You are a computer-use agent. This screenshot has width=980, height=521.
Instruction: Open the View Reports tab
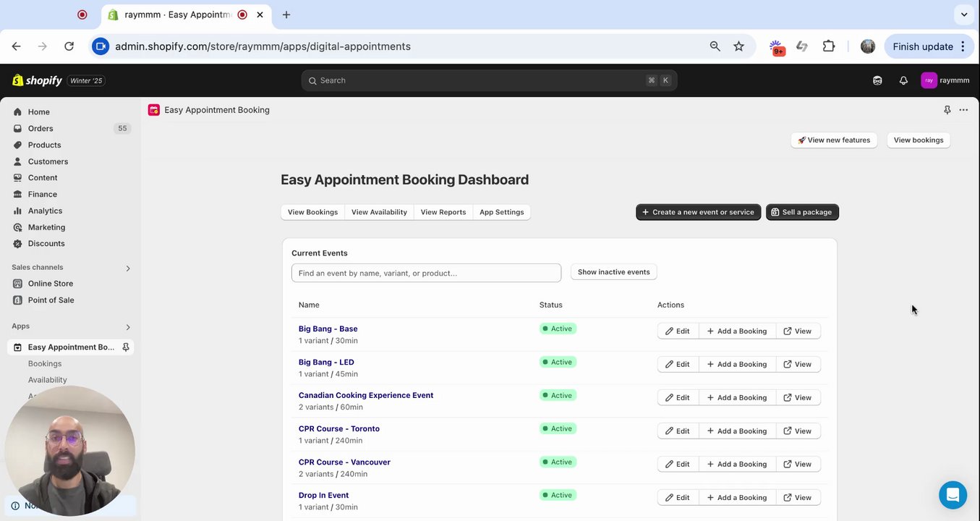(443, 212)
